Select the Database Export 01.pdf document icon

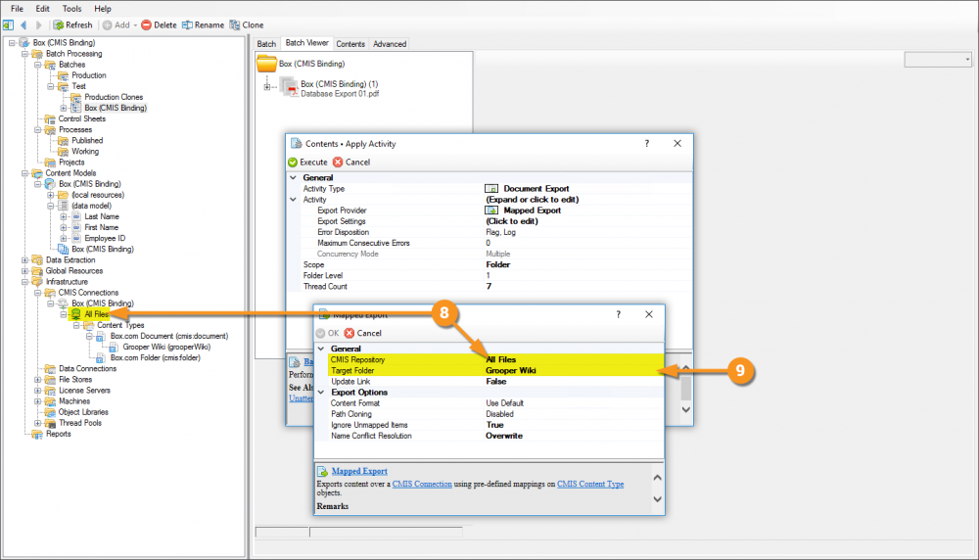tap(289, 87)
